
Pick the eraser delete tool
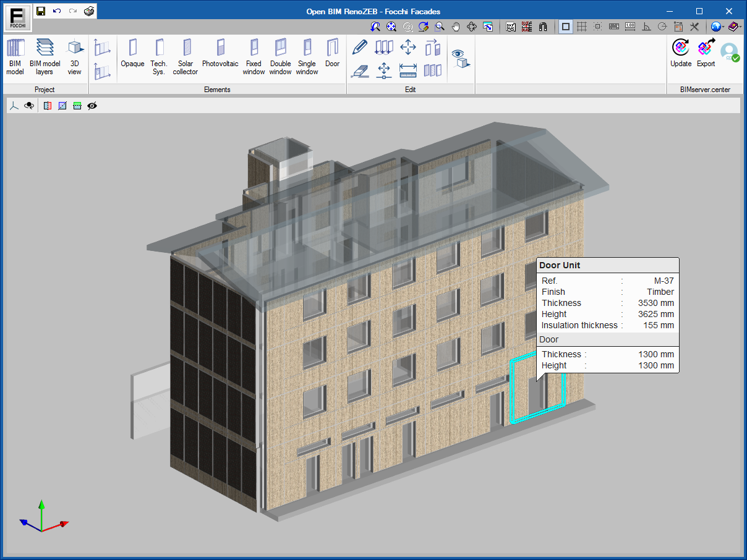[360, 71]
